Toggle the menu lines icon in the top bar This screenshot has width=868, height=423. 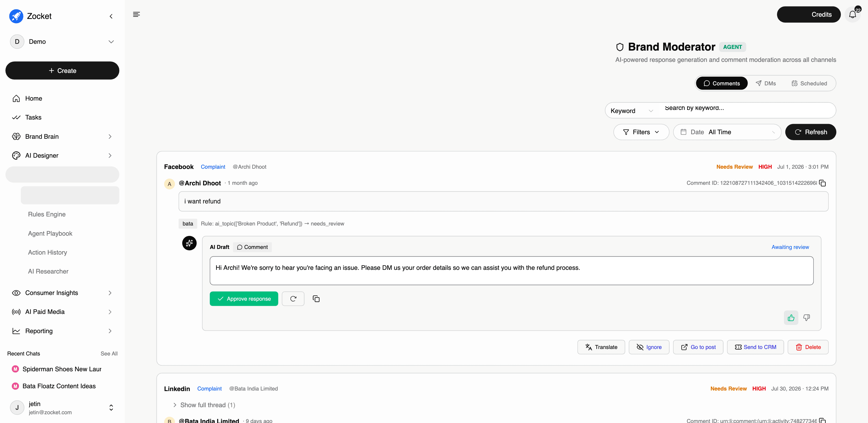tap(136, 14)
